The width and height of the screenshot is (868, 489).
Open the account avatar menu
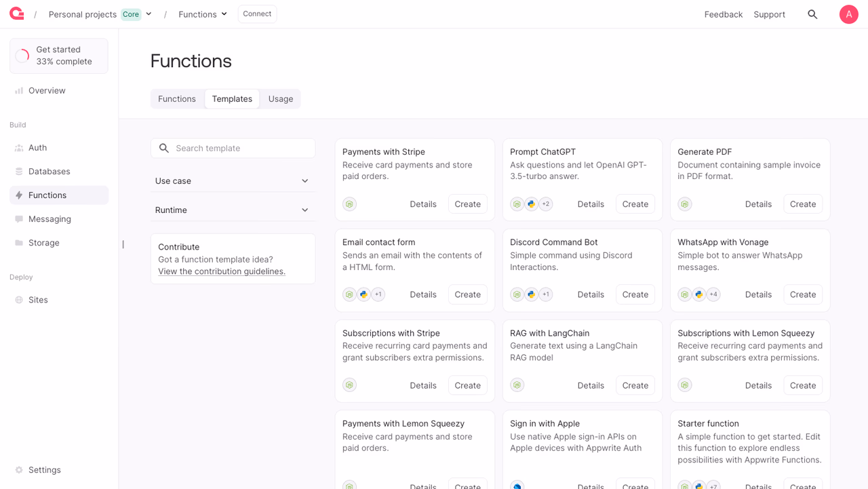click(x=848, y=14)
